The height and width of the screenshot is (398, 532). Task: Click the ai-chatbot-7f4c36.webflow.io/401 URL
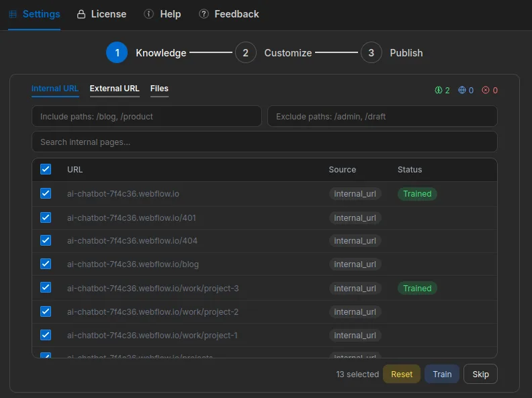pos(132,217)
